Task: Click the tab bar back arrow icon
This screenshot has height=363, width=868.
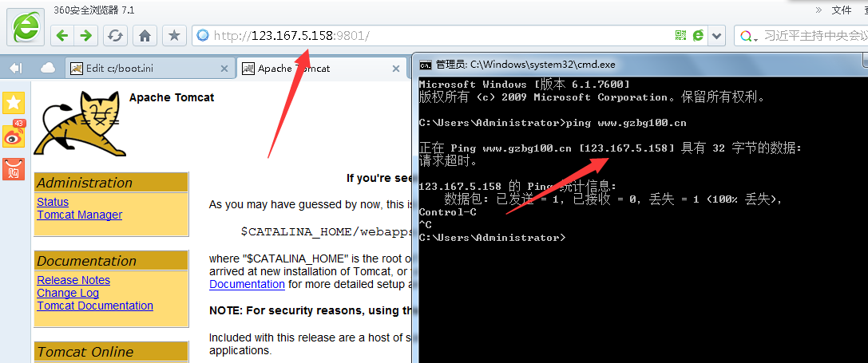Action: (16, 68)
